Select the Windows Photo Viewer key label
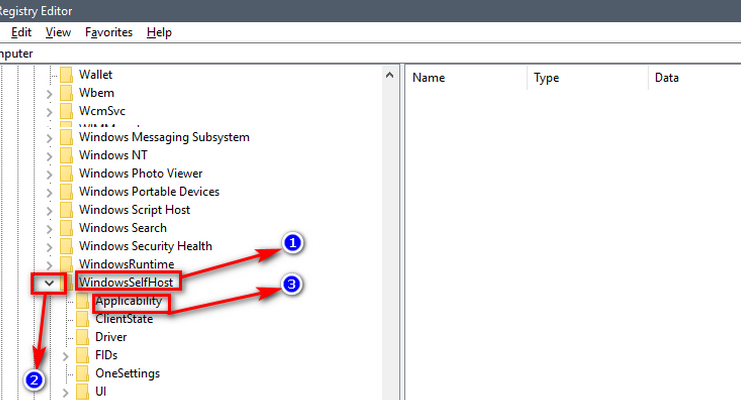741x400 pixels. 141,174
